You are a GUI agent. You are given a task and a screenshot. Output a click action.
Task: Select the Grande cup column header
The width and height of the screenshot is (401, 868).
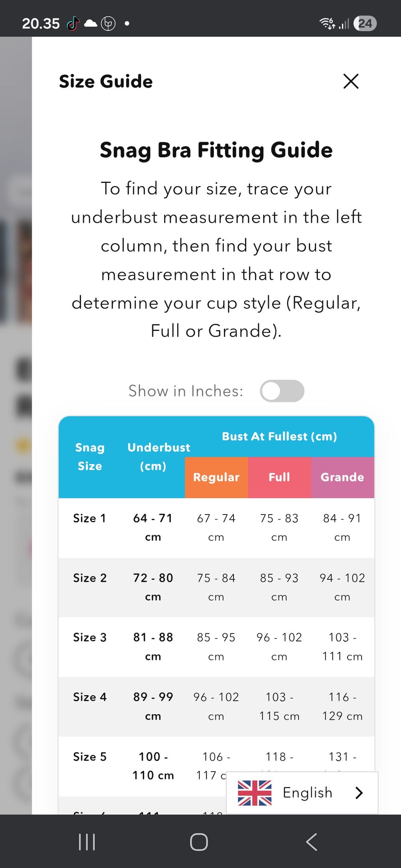pos(343,477)
